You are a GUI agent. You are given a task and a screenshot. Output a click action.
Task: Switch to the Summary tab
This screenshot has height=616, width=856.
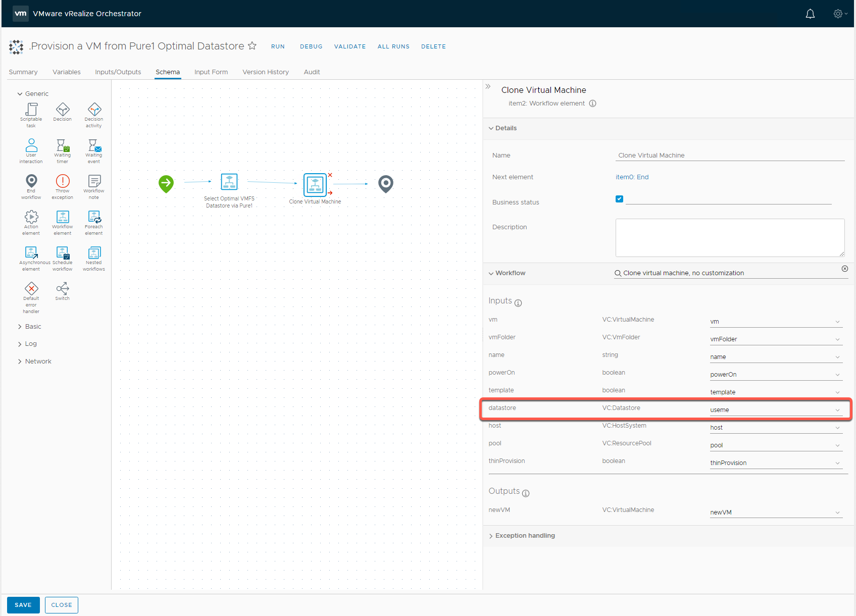(x=23, y=72)
